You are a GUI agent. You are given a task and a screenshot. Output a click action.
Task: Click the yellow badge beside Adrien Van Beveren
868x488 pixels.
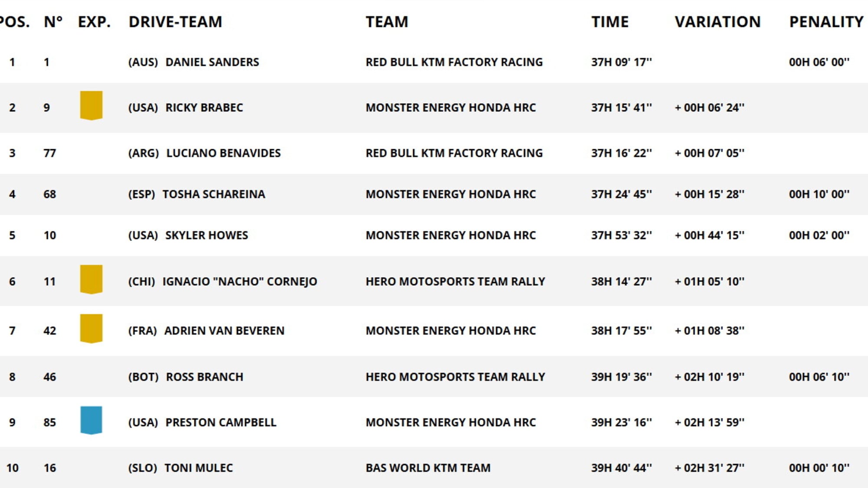tap(91, 328)
